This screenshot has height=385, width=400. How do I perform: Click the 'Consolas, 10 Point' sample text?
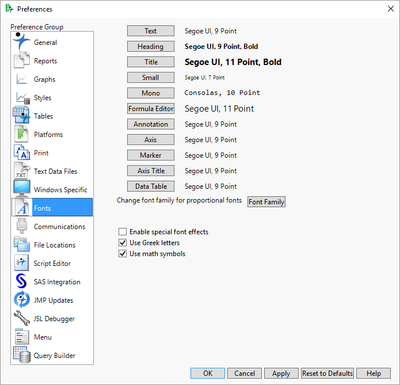(x=222, y=93)
